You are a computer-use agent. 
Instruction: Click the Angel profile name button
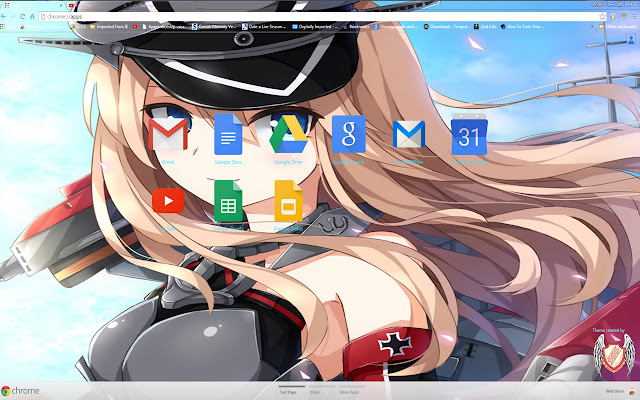coord(598,4)
